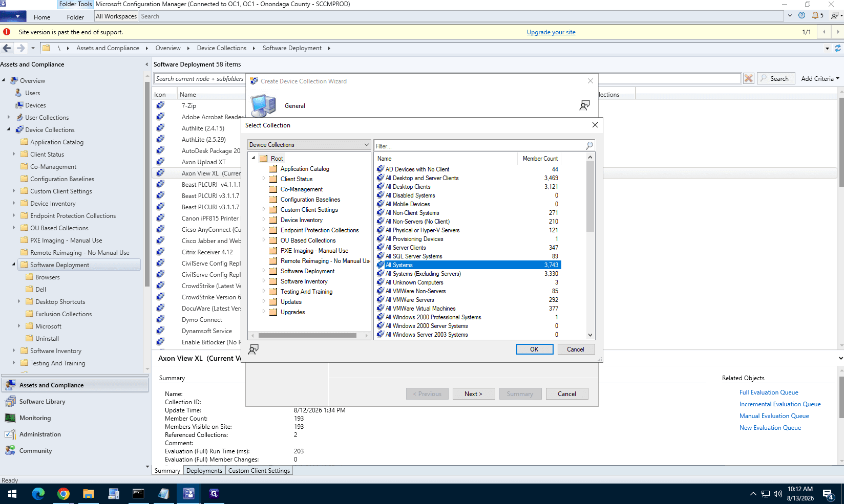Open Full Evaluation Queue link

point(769,392)
